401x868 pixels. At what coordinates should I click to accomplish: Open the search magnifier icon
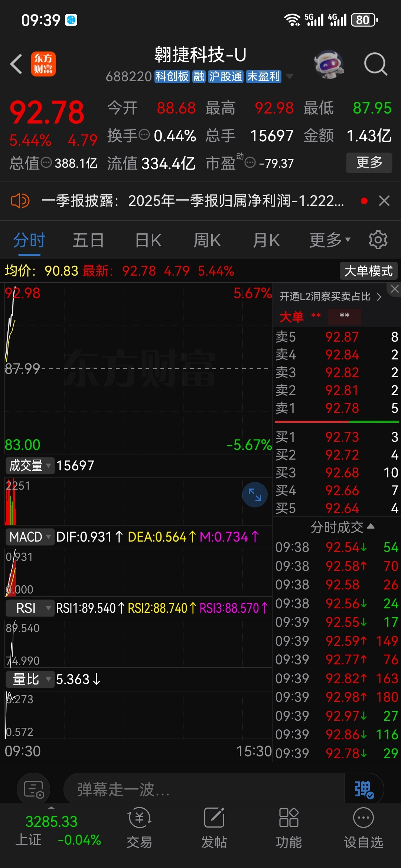tap(375, 64)
